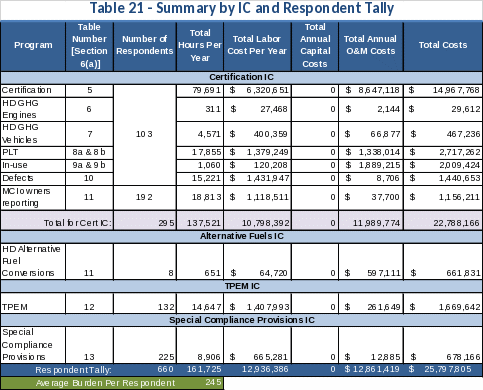This screenshot has width=483, height=390.
Task: Select the 1,440,653 total cost cell
Action: [x=443, y=179]
